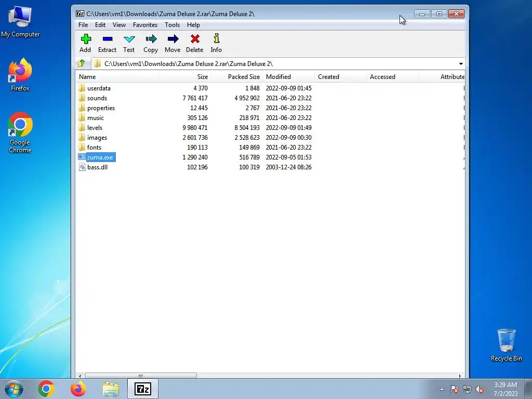Sort by the Modified column header
The height and width of the screenshot is (399, 532).
point(288,77)
